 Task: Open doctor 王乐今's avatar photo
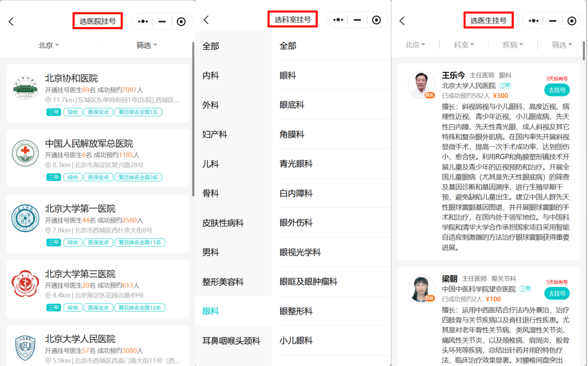click(422, 85)
